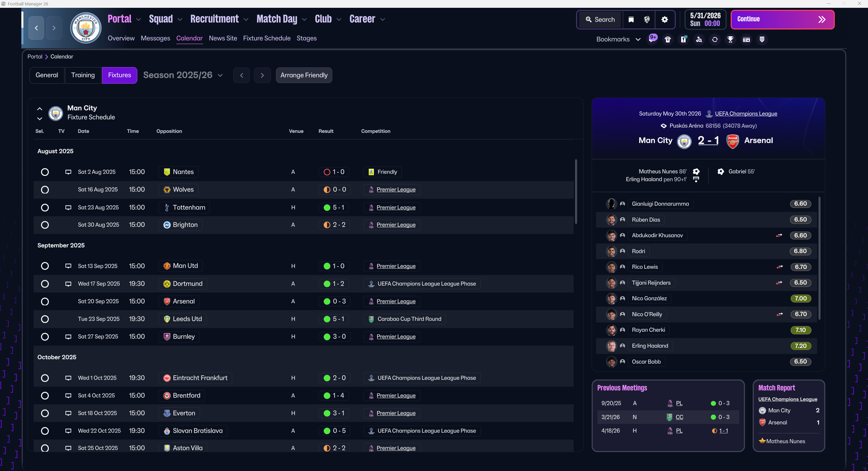Click the 2 - 1 score link

click(708, 140)
